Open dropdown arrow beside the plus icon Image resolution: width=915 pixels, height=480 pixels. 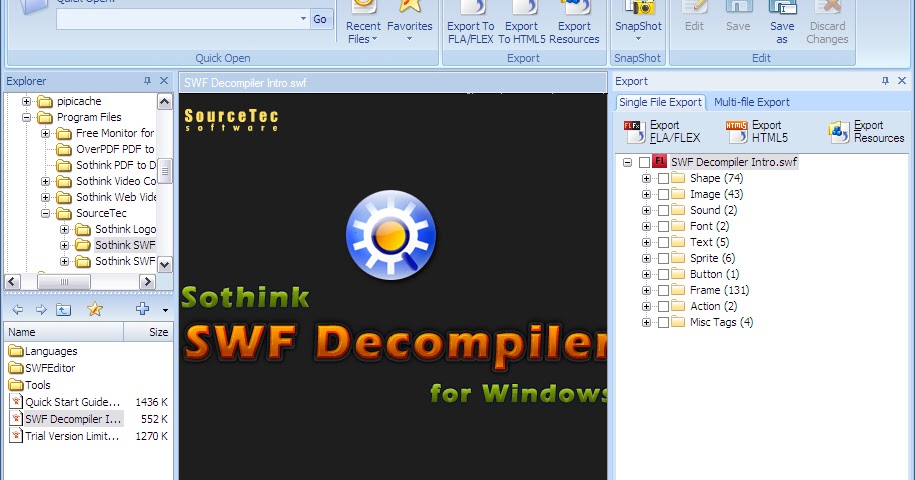tap(165, 310)
